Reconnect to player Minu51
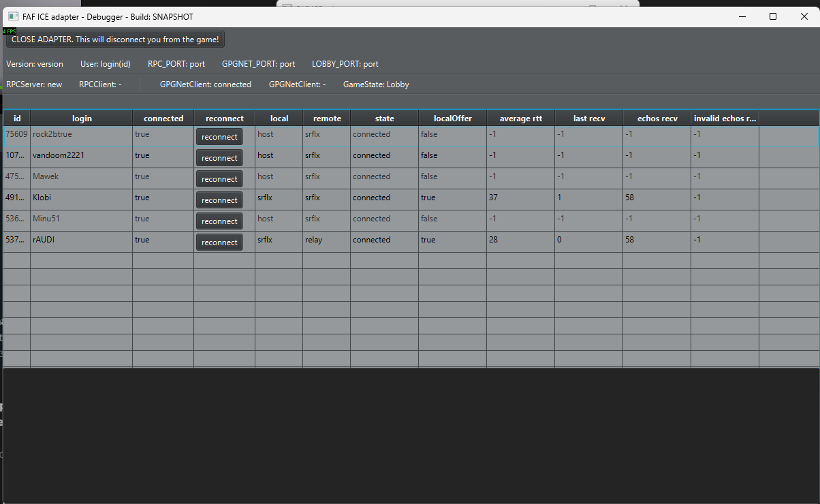The height and width of the screenshot is (504, 820). [219, 221]
